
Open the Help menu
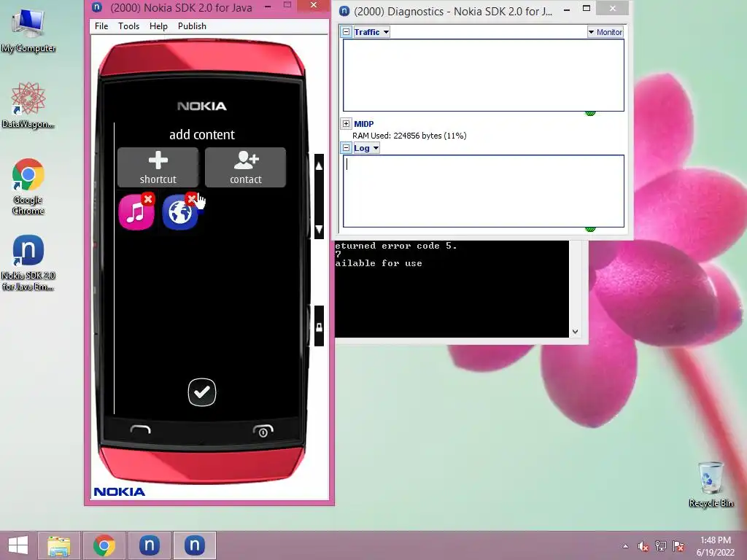(x=158, y=26)
